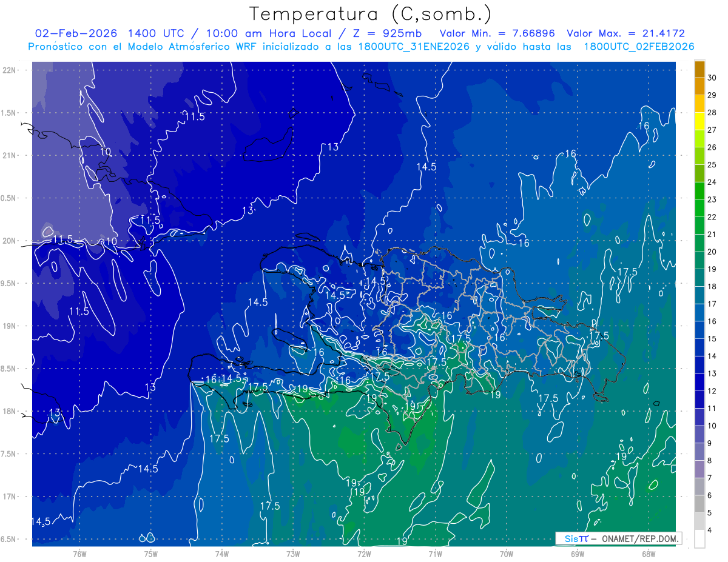The height and width of the screenshot is (562, 728).
Task: Pick the purple legend swatch between 7 and 8
Action: coord(699,469)
